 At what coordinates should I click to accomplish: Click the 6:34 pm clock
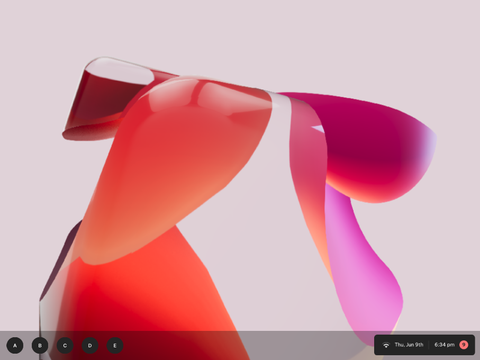point(444,345)
